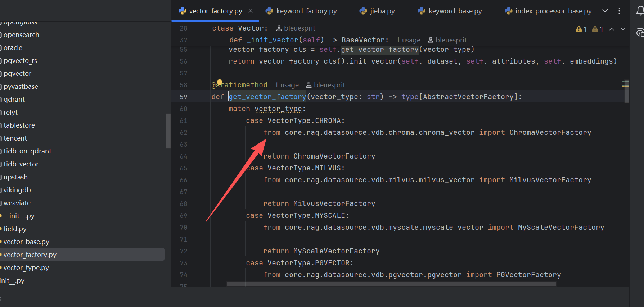Click MilvusVectorFactory on line 66
This screenshot has width=644, height=307.
click(550, 180)
